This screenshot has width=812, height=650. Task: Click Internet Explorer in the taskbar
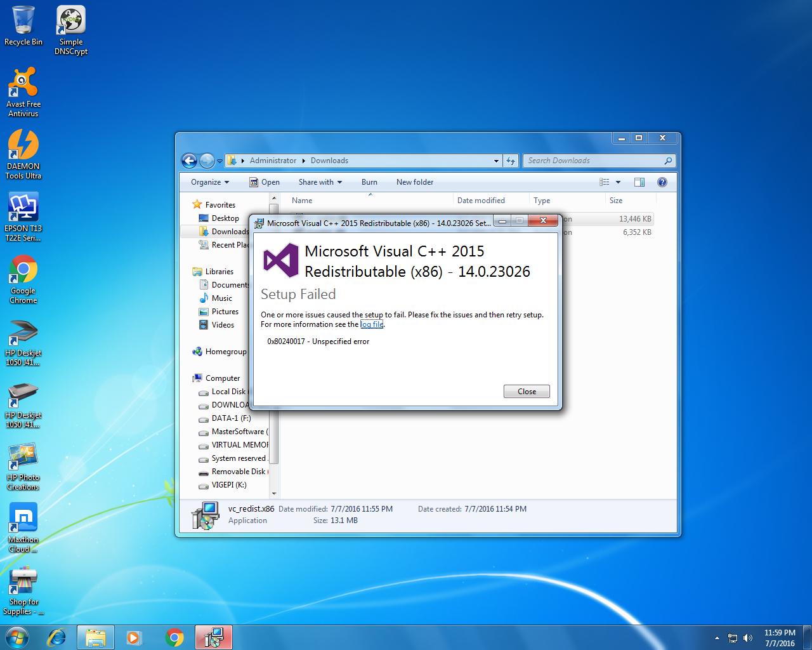(x=57, y=637)
